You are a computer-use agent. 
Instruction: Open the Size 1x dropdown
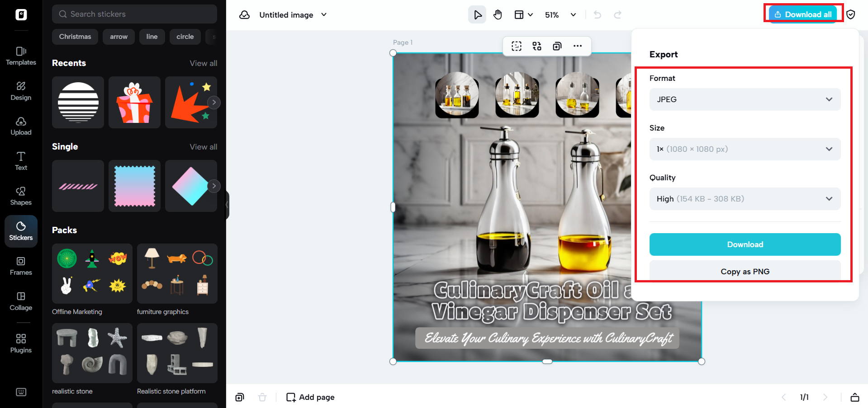(745, 149)
